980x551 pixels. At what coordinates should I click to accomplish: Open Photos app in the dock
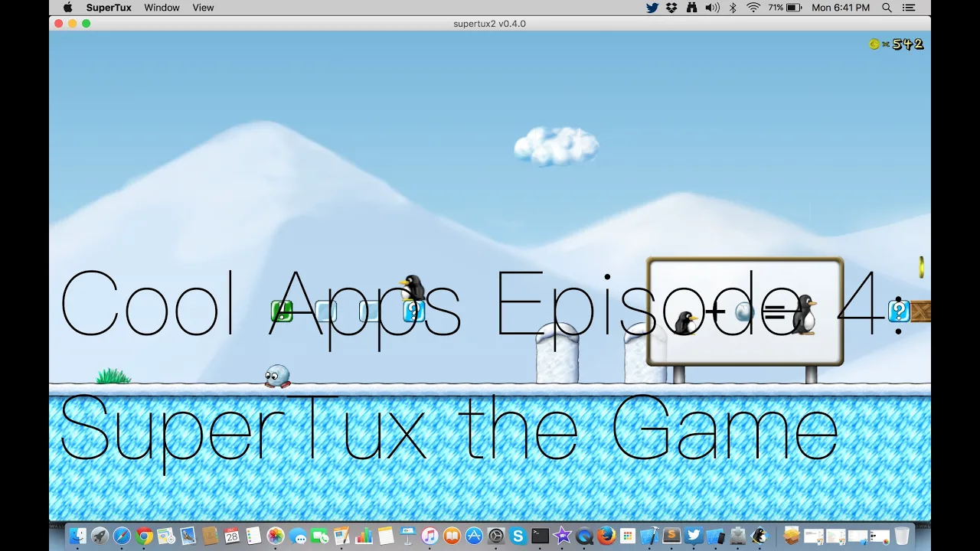coord(276,536)
